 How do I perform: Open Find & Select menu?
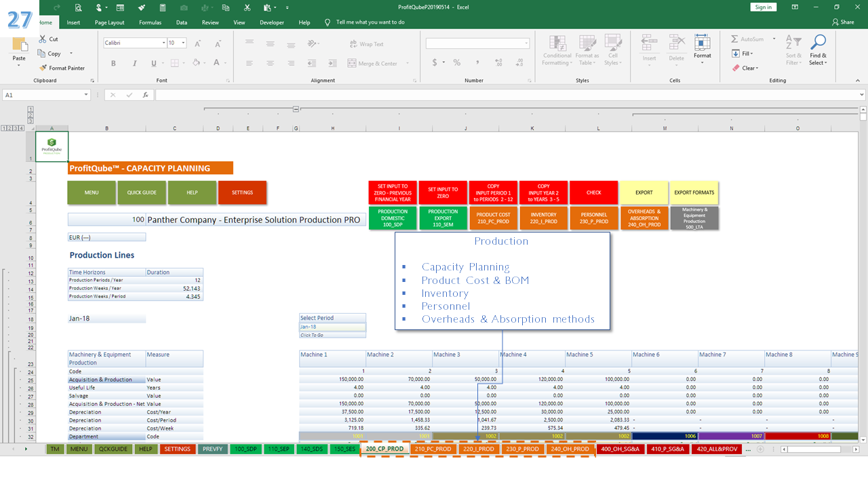[x=818, y=50]
